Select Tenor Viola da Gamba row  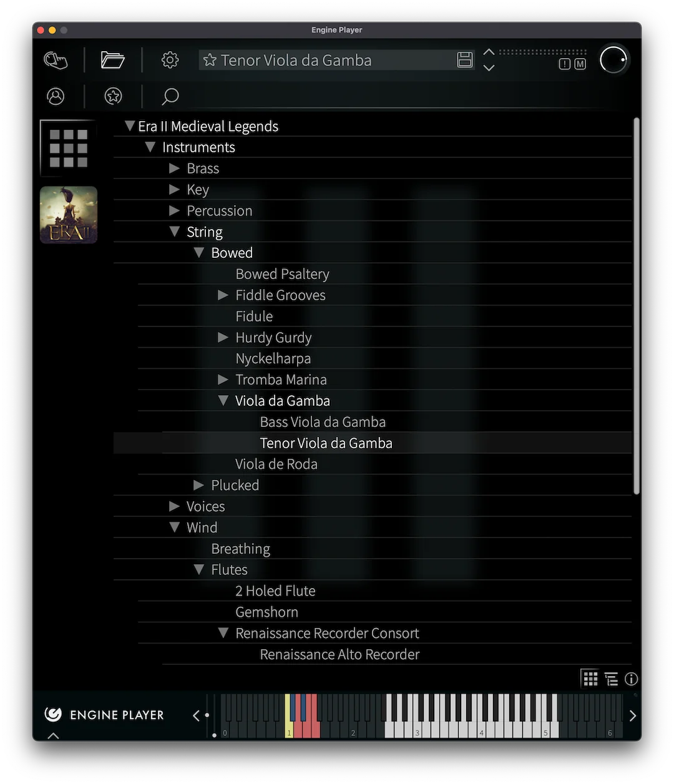point(373,443)
